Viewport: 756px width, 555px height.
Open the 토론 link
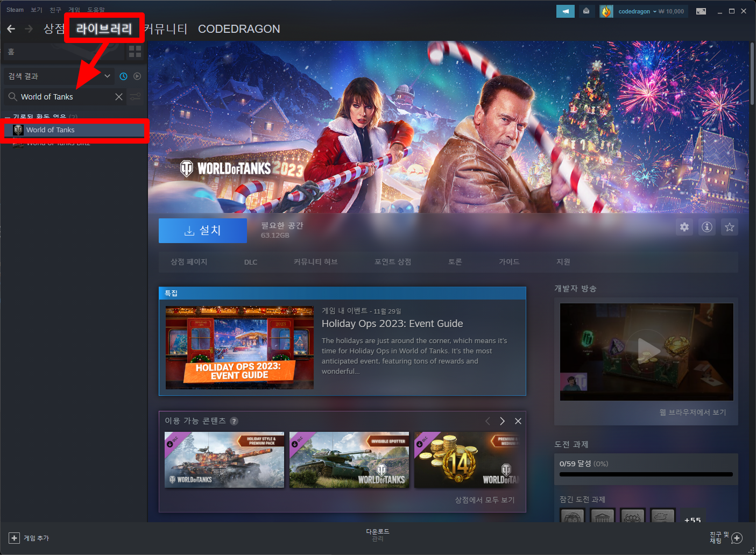(455, 262)
